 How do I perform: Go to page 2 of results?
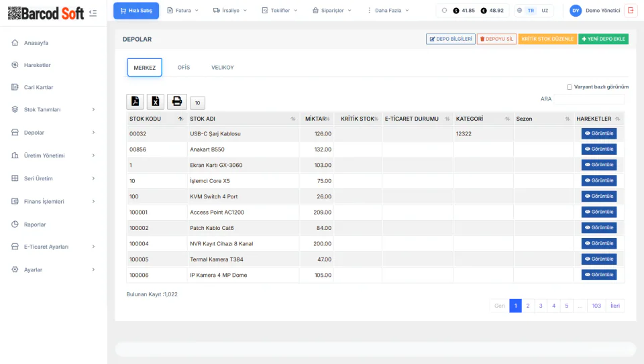pos(528,306)
